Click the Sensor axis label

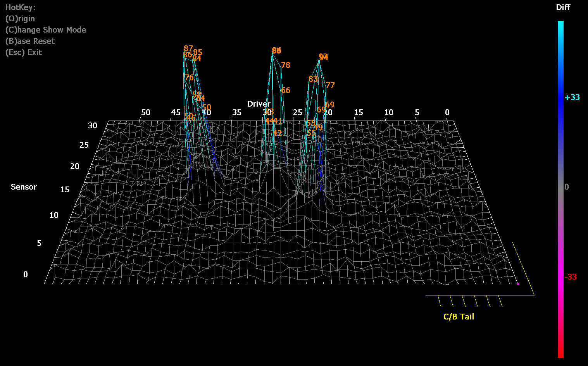24,187
